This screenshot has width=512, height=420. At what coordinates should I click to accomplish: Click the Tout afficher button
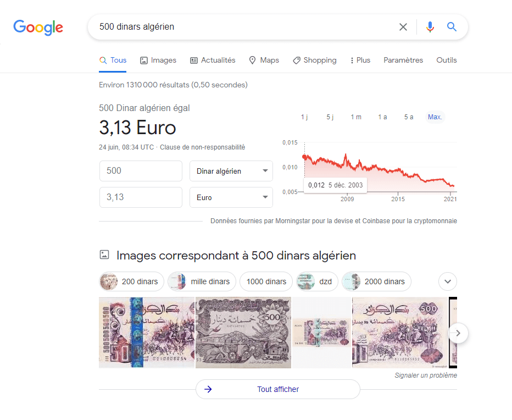[x=278, y=389]
